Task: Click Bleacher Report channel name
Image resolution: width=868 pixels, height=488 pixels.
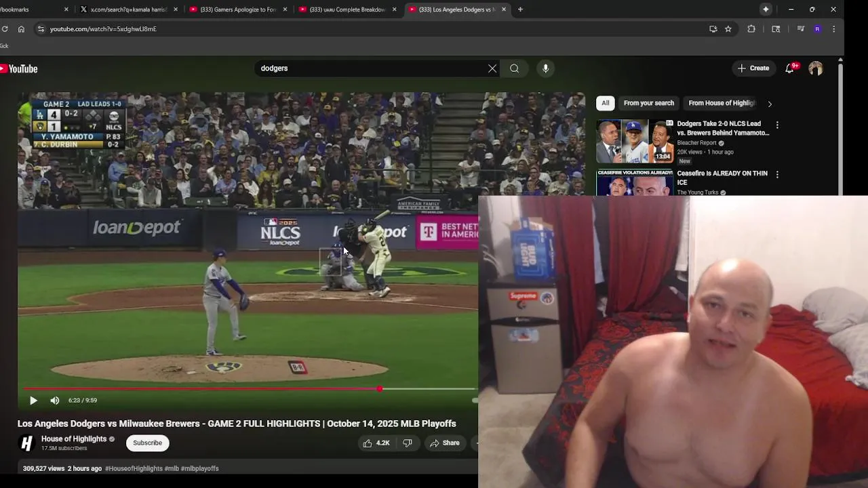Action: (x=696, y=143)
